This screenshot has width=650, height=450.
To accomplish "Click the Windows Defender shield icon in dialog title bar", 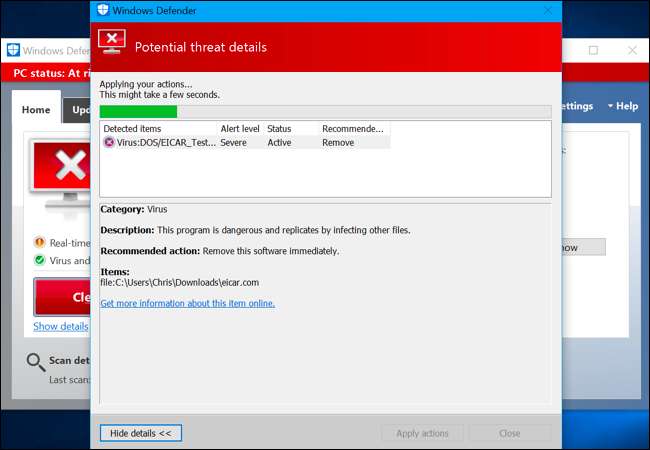I will (x=103, y=9).
